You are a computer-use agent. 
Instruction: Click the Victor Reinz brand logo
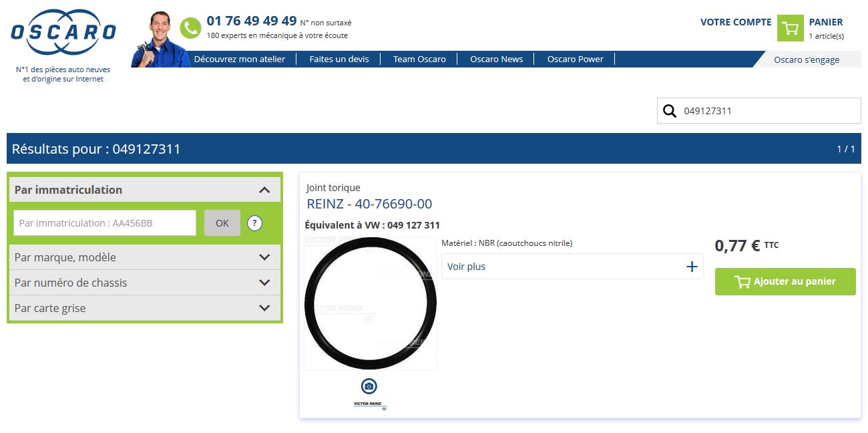coord(371,406)
